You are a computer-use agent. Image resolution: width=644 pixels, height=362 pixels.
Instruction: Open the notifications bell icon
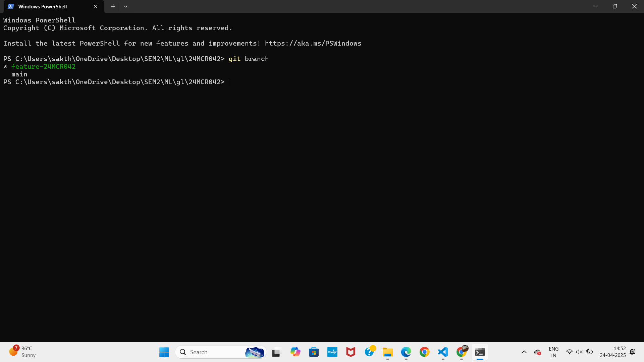point(633,352)
